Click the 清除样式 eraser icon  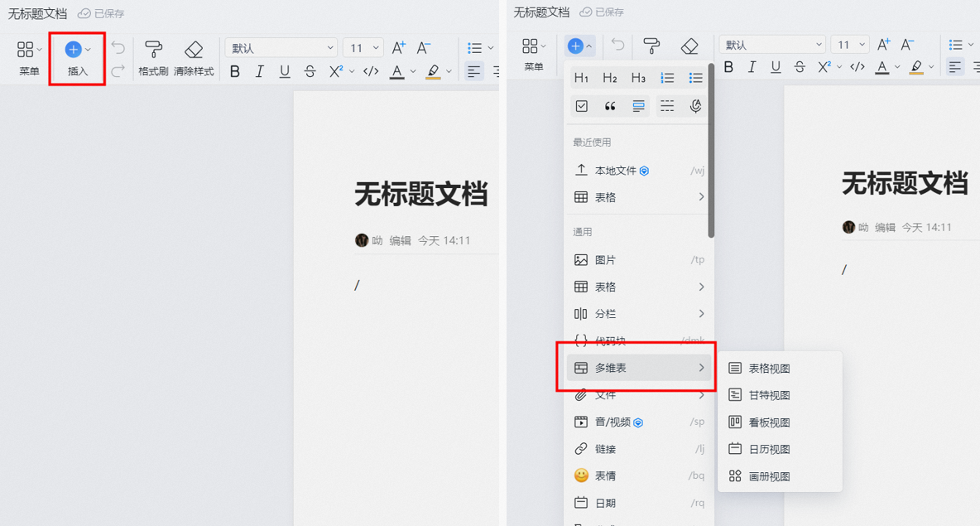point(194,50)
